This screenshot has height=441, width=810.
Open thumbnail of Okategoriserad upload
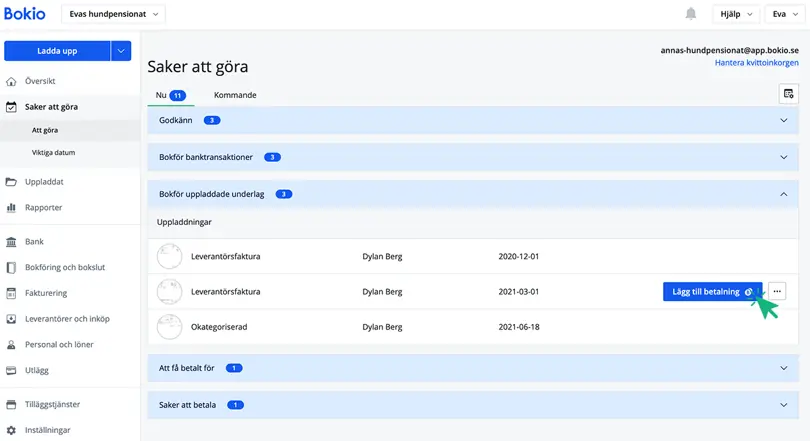[x=169, y=327]
